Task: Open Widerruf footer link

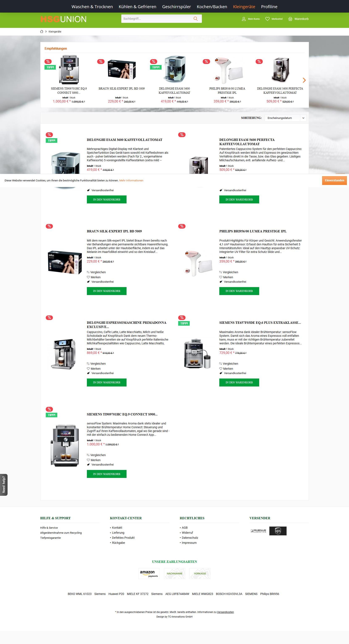Action: point(187,533)
